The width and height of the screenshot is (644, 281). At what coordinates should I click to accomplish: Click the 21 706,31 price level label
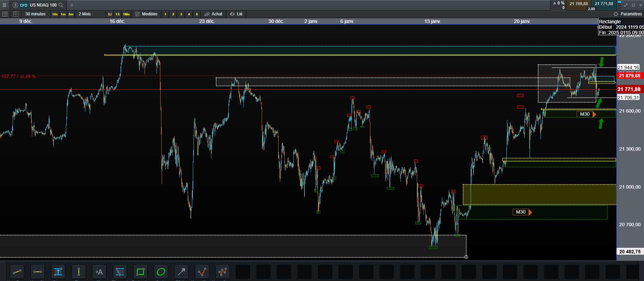click(x=628, y=98)
